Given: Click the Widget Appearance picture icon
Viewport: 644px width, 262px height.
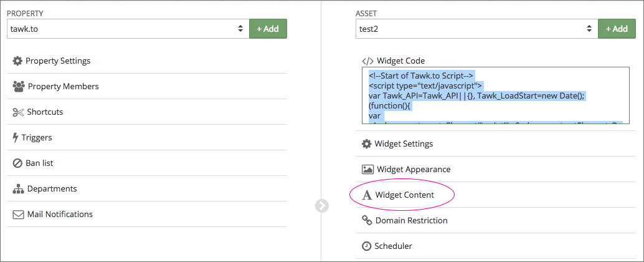Looking at the screenshot, I should tap(367, 170).
